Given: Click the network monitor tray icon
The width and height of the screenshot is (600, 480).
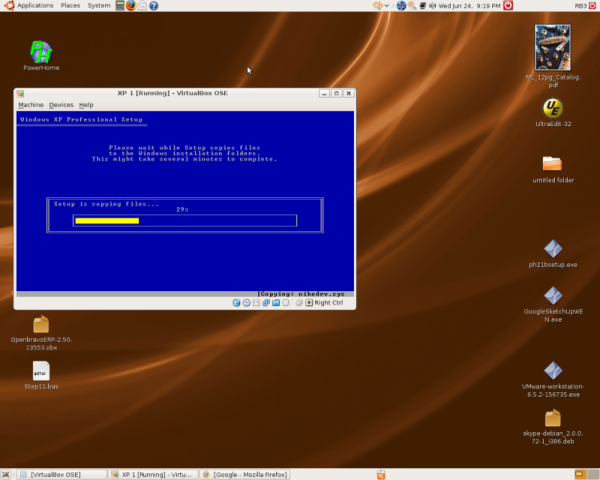Looking at the screenshot, I should point(423,5).
